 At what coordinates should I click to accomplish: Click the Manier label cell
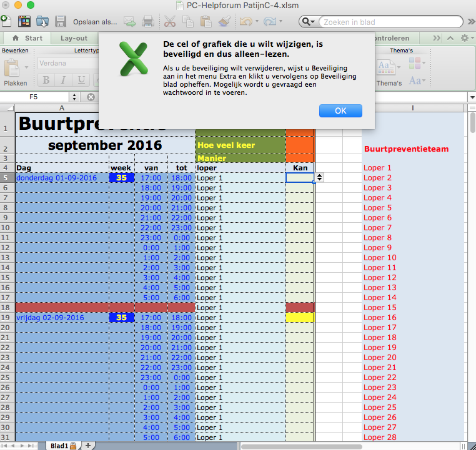pyautogui.click(x=240, y=159)
